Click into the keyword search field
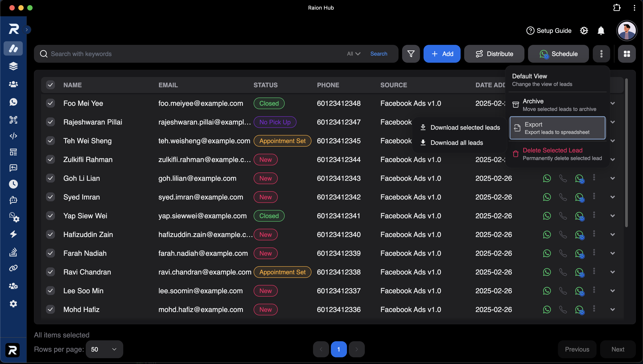This screenshot has height=364, width=643. click(195, 54)
